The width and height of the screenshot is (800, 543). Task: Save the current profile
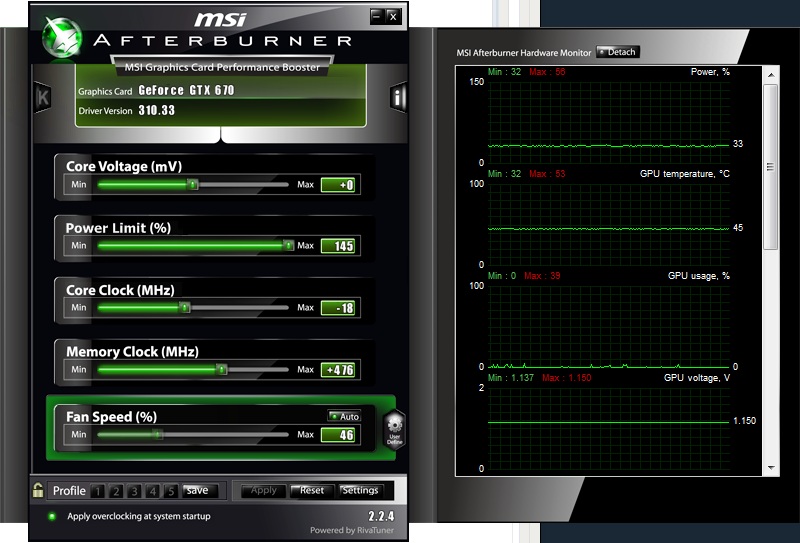pyautogui.click(x=199, y=490)
